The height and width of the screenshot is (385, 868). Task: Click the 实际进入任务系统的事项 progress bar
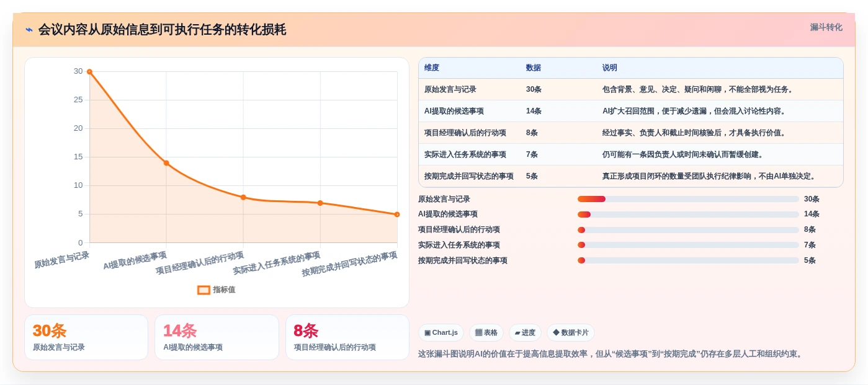(688, 245)
